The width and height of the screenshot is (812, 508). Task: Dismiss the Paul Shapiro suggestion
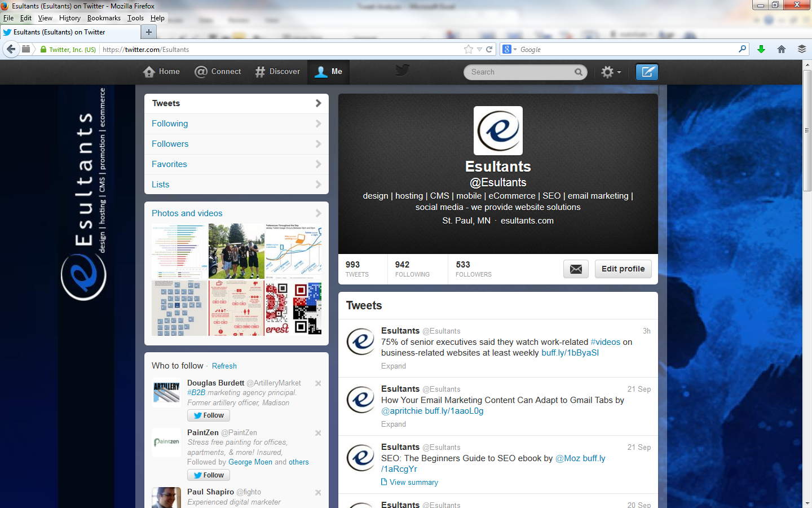(318, 493)
